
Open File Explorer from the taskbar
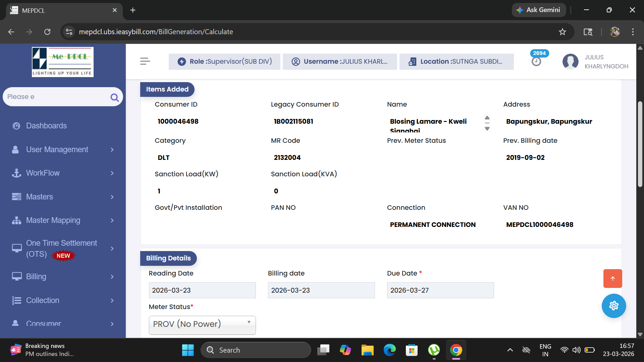click(367, 350)
